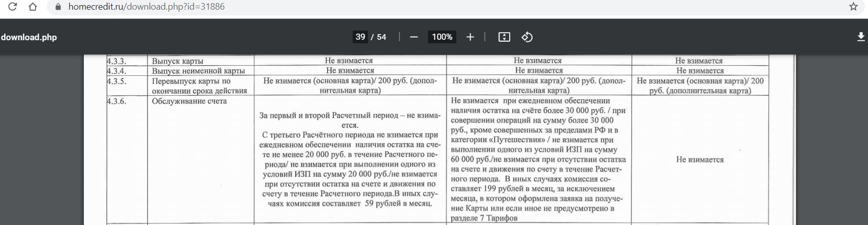Go to the browser home page

tap(33, 7)
